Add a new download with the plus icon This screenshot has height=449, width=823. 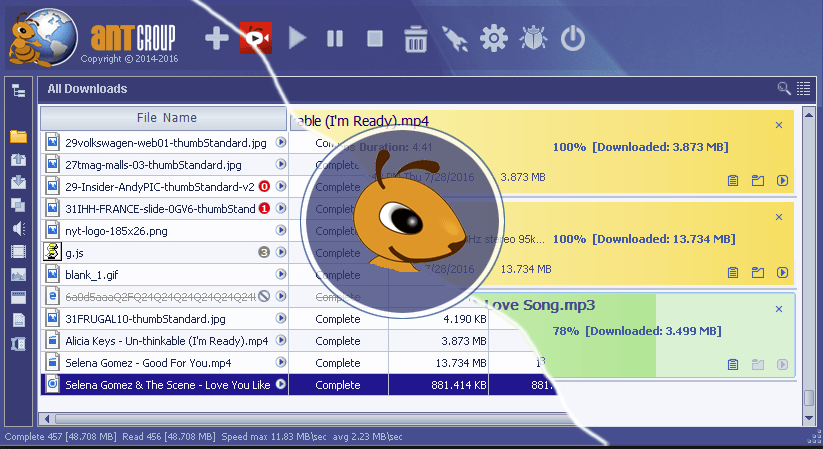pyautogui.click(x=217, y=38)
